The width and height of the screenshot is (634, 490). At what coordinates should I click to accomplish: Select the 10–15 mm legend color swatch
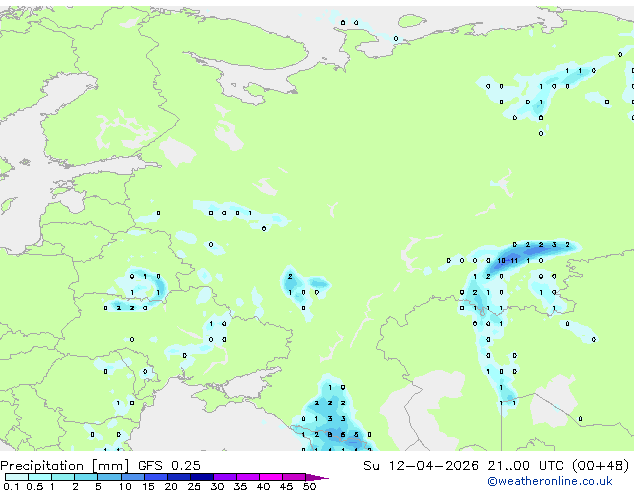click(133, 477)
